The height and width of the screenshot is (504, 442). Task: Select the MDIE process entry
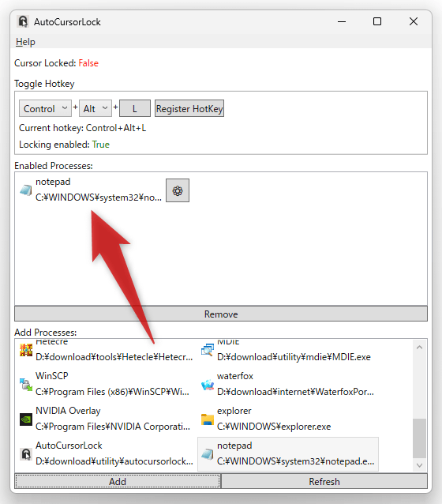(x=288, y=349)
